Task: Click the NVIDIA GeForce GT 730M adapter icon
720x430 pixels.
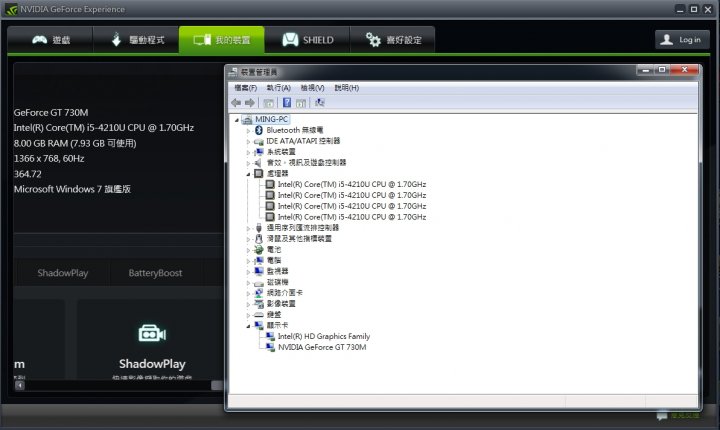Action: pos(270,347)
